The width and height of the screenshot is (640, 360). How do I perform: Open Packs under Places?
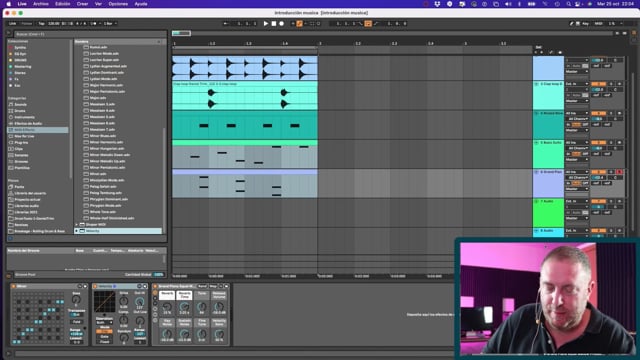pos(19,187)
